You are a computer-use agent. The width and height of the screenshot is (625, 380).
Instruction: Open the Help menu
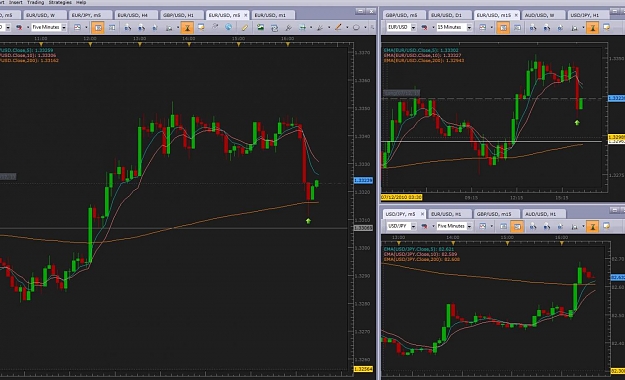tap(81, 2)
